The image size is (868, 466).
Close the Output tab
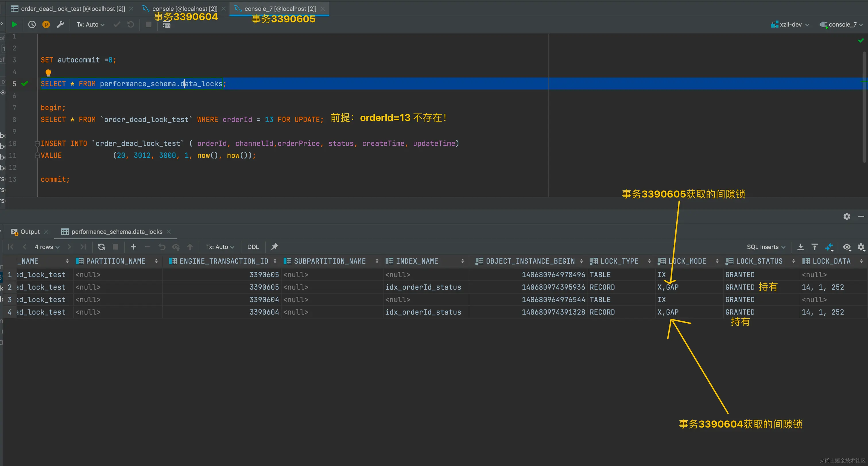46,232
